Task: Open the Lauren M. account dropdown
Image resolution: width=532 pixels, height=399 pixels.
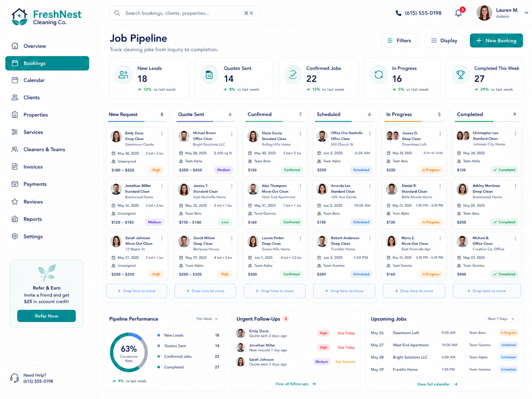Action: 526,13
